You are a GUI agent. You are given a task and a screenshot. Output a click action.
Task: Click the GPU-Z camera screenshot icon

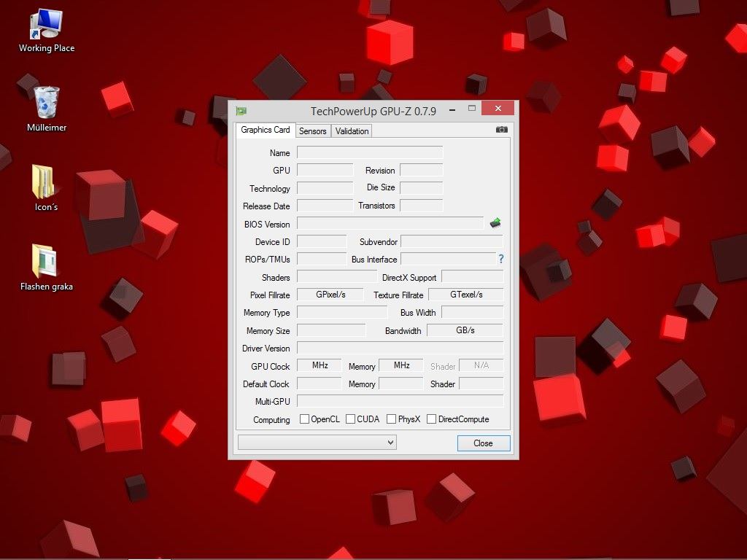pyautogui.click(x=502, y=130)
